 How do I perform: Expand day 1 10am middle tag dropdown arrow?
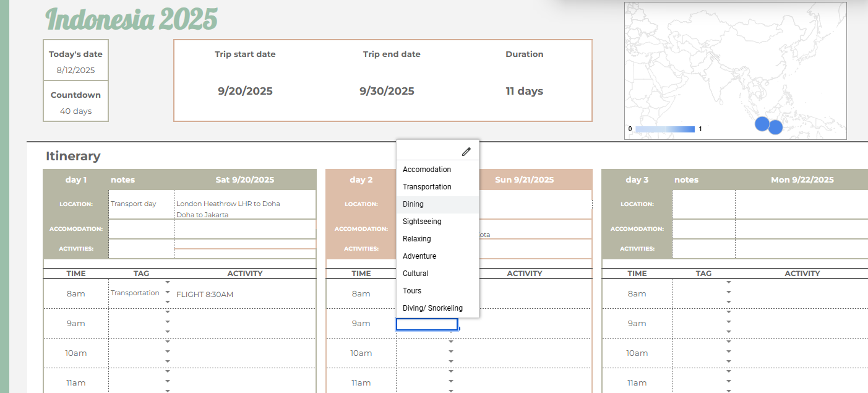168,352
